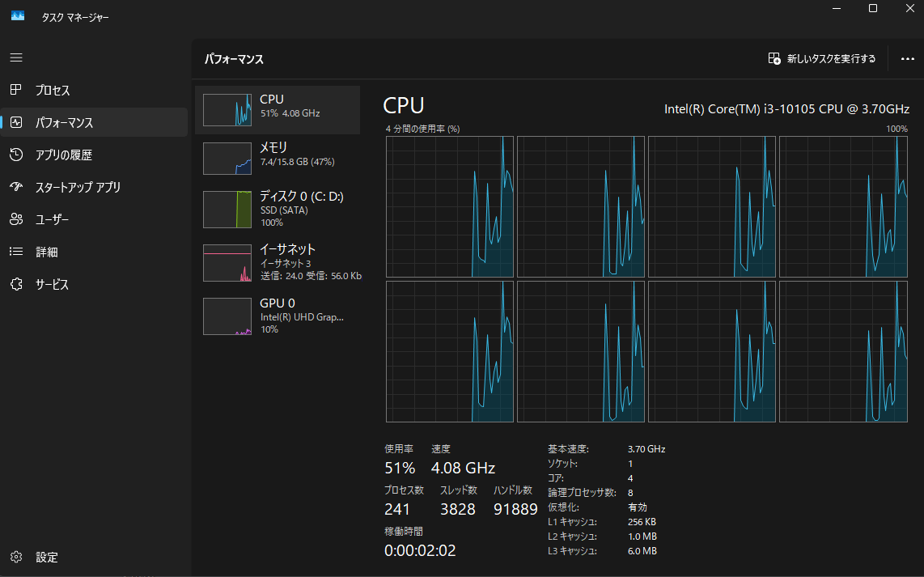Click the 送信: 24.0 受信: 56.0 Kb text
Screen dimensions: 924x577
[x=312, y=276]
